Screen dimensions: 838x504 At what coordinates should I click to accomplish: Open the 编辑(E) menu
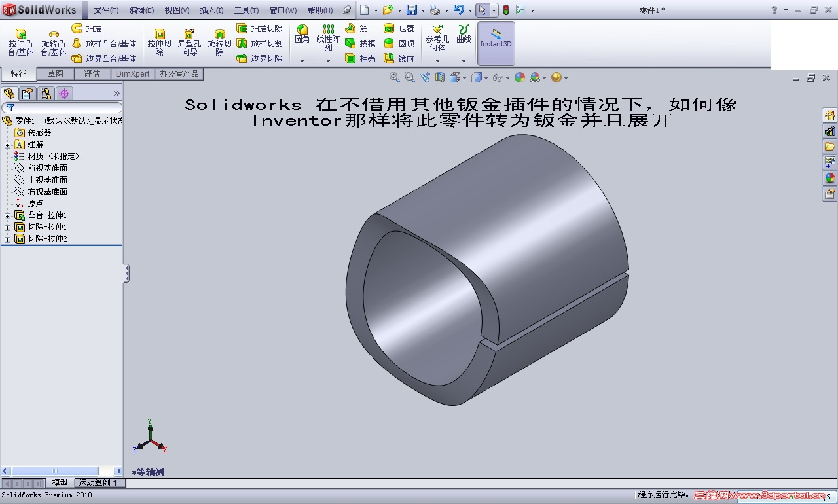pyautogui.click(x=141, y=10)
